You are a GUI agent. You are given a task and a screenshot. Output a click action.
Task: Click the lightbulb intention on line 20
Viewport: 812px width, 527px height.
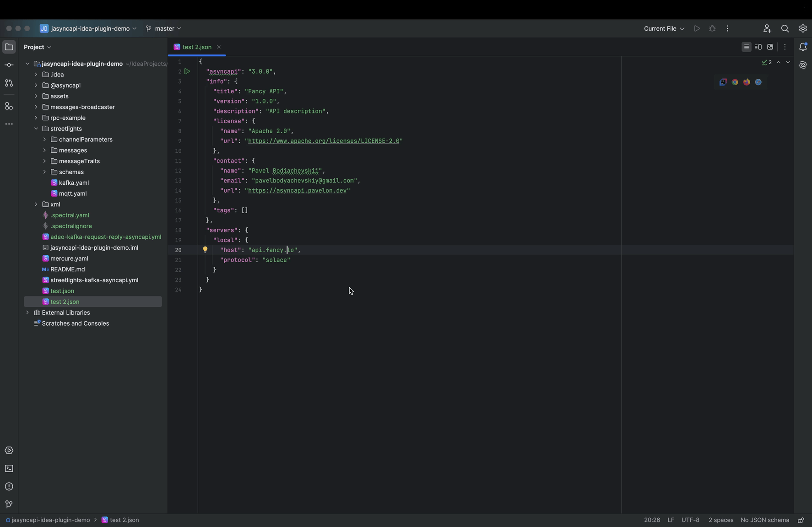[205, 250]
